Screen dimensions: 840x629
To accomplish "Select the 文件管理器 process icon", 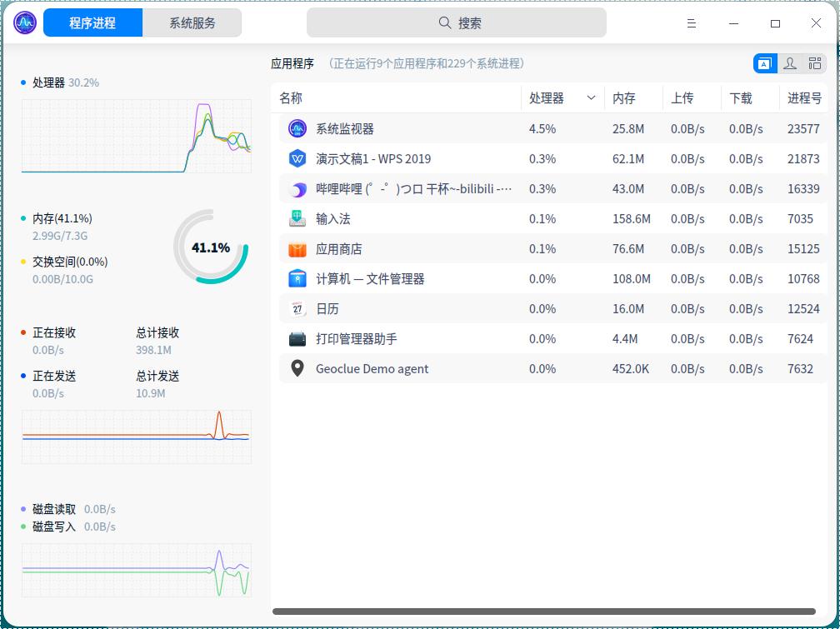I will 297,279.
